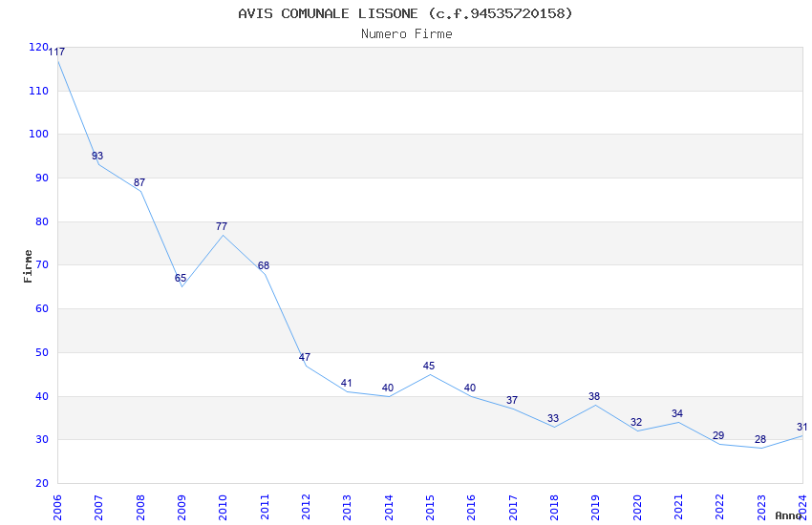Click data label 68 for 2011
Viewport: 812px width, 525px height.
pos(264,266)
